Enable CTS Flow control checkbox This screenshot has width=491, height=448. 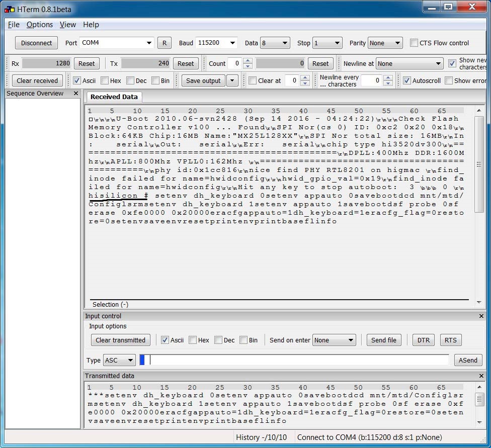click(x=414, y=43)
